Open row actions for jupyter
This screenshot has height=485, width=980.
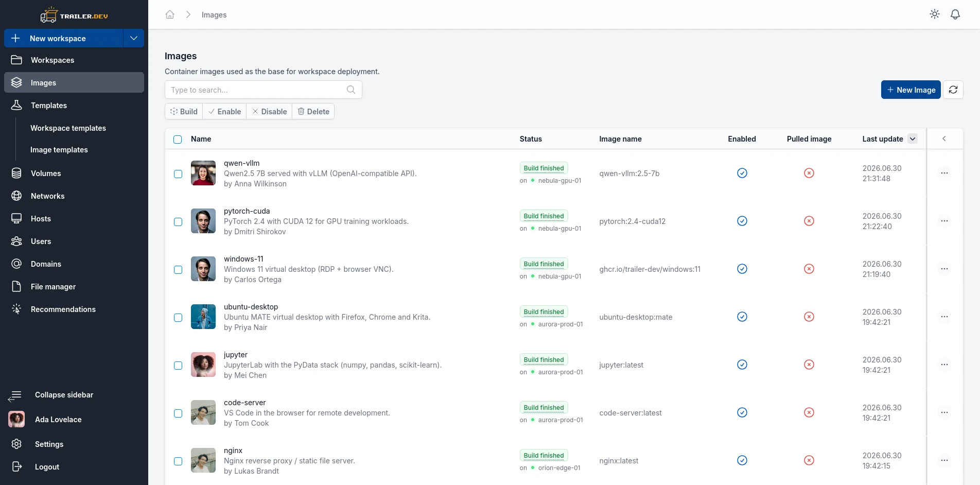coord(944,365)
